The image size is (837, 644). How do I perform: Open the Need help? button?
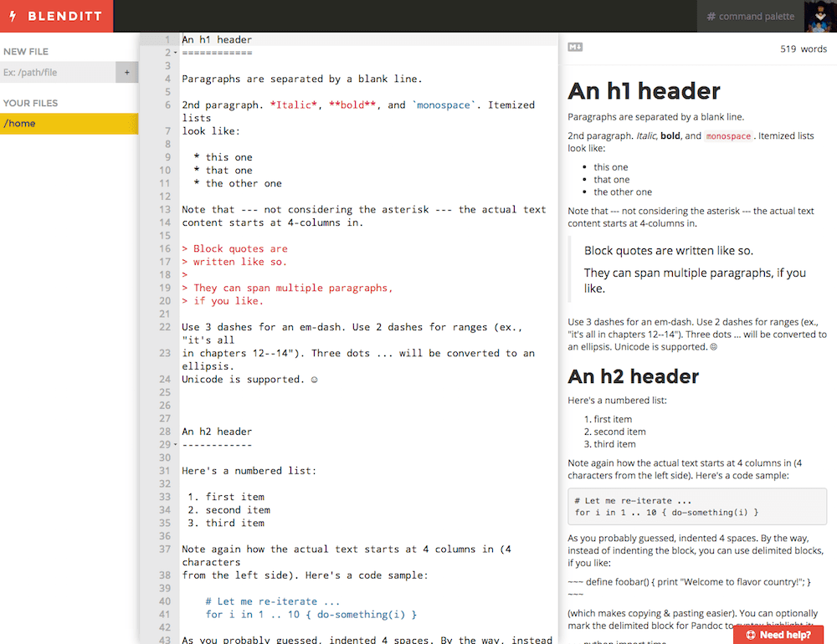click(778, 635)
